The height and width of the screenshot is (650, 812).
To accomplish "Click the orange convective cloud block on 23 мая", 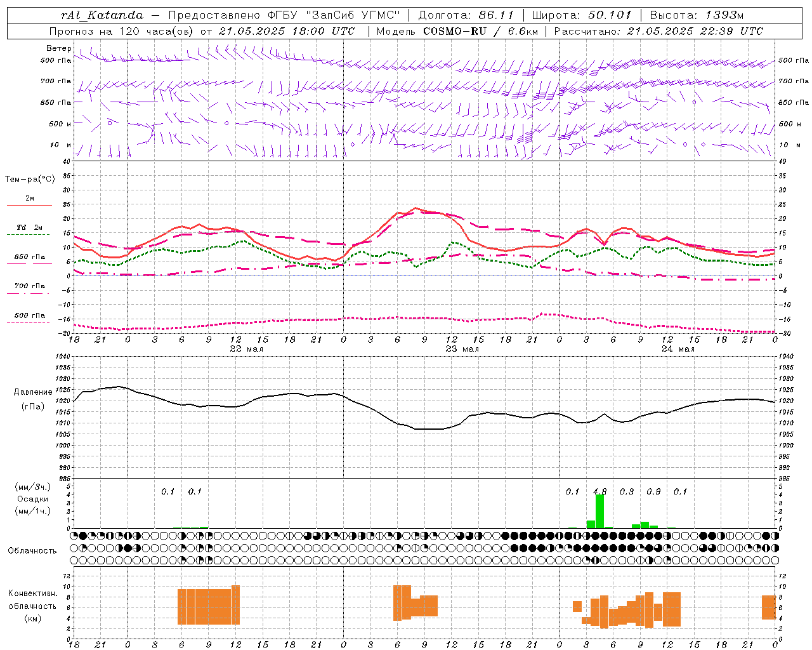I will point(416,602).
